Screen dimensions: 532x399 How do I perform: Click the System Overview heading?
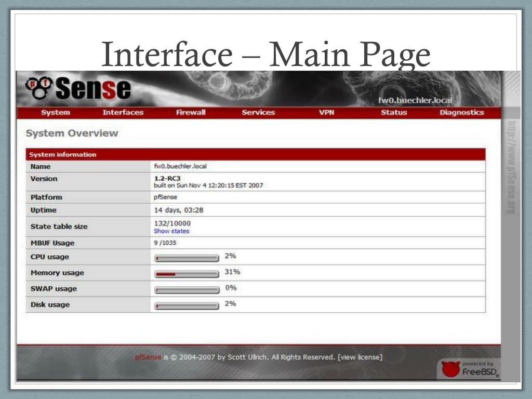[x=72, y=133]
